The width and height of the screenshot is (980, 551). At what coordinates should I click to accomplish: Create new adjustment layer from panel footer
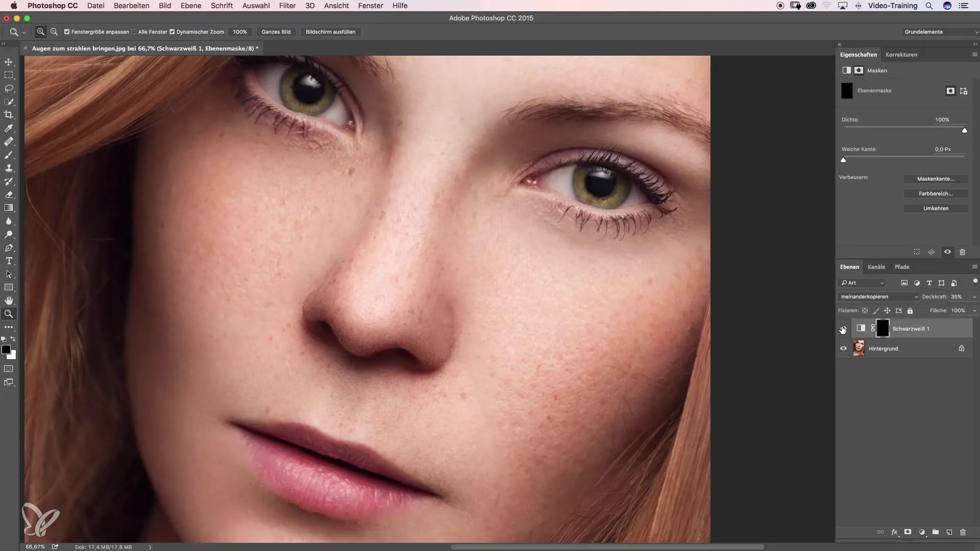click(x=922, y=532)
